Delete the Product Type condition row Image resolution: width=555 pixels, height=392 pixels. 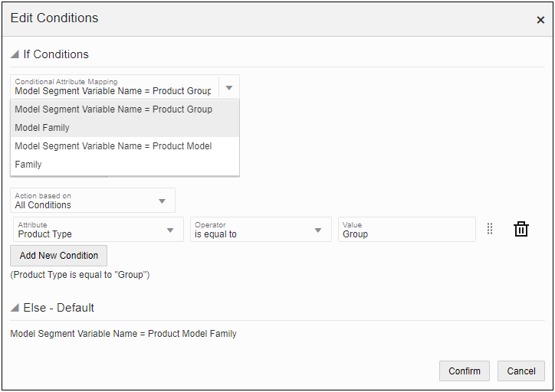521,229
